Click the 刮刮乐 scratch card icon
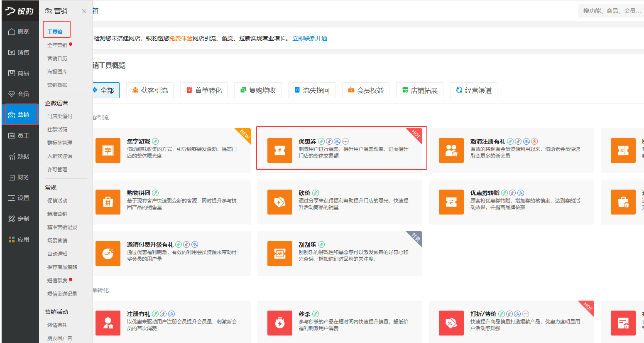This screenshot has width=644, height=343. [280, 253]
